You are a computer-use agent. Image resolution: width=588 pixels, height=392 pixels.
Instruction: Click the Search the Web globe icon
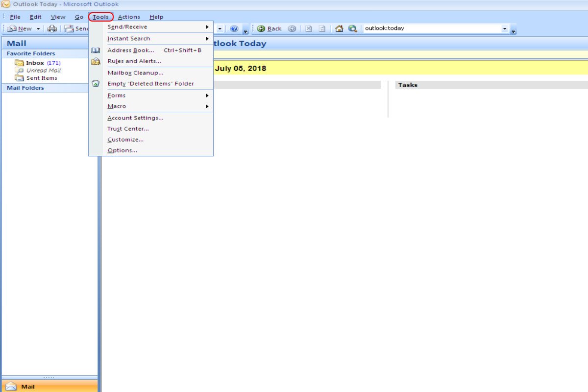(352, 29)
